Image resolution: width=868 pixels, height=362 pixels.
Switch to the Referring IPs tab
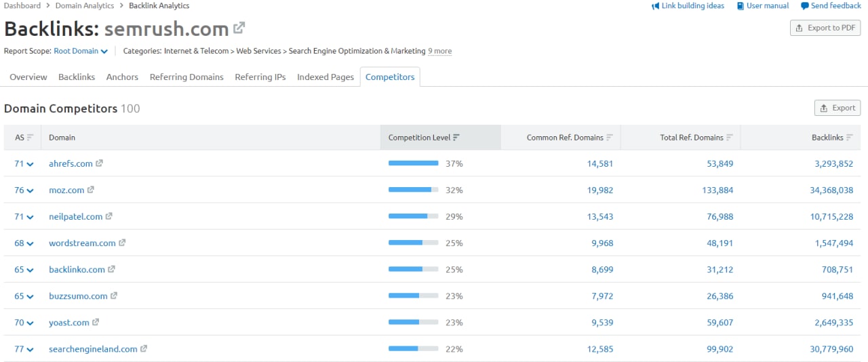260,77
